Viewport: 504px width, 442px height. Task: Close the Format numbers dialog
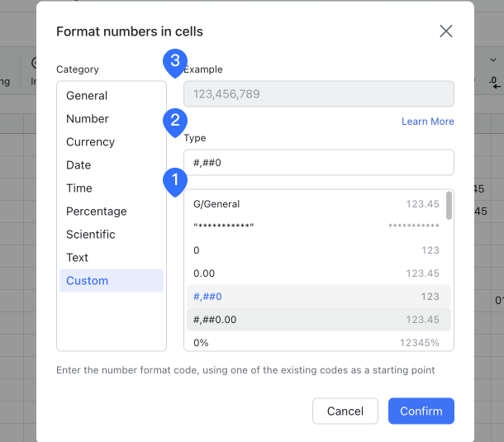446,31
